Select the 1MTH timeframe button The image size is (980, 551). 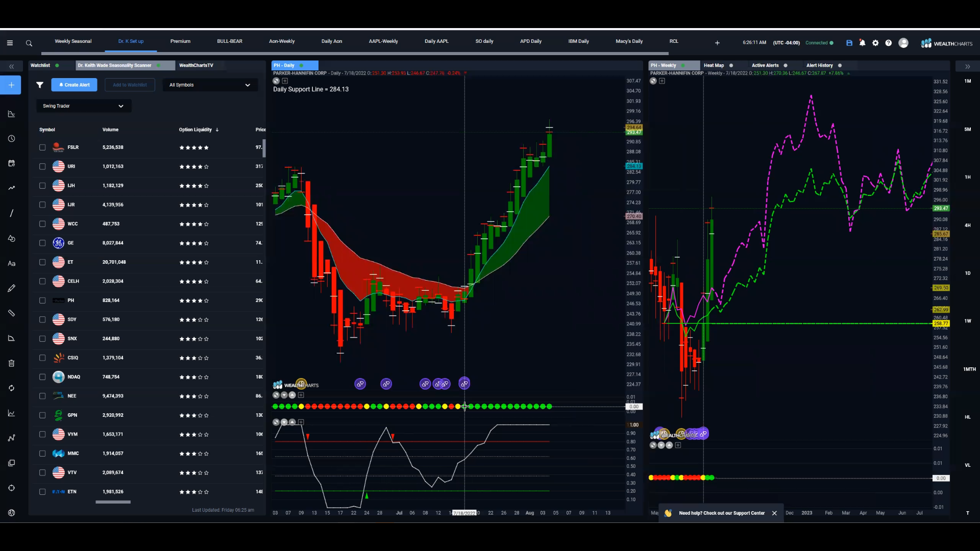(x=969, y=369)
